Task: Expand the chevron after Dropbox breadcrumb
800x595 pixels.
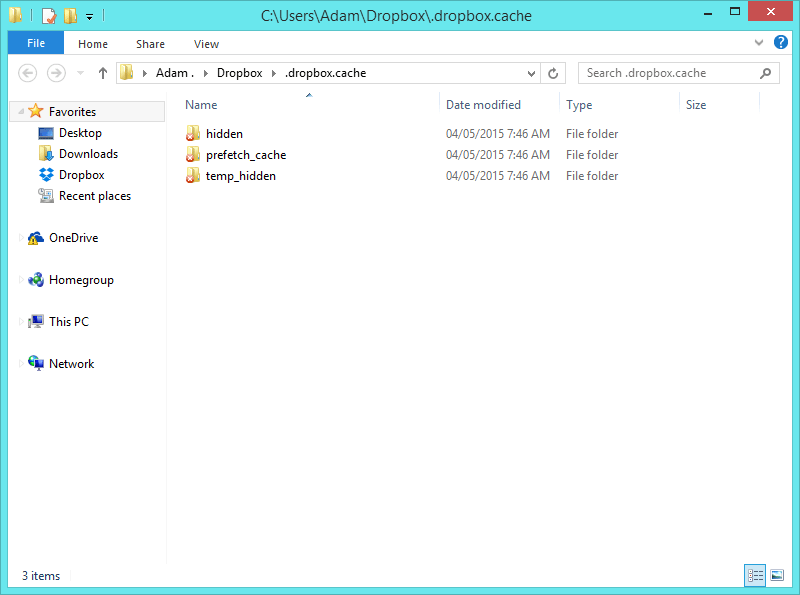Action: [273, 73]
